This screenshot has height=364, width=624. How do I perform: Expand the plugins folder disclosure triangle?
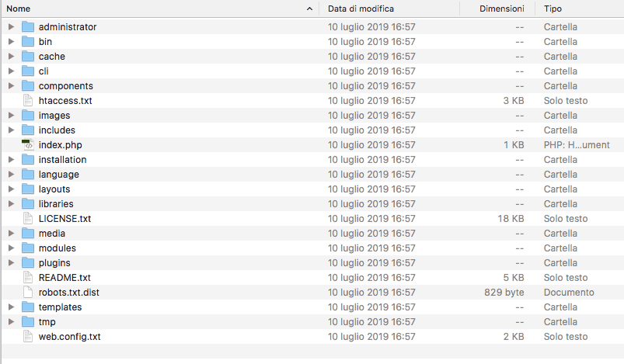[x=11, y=263]
